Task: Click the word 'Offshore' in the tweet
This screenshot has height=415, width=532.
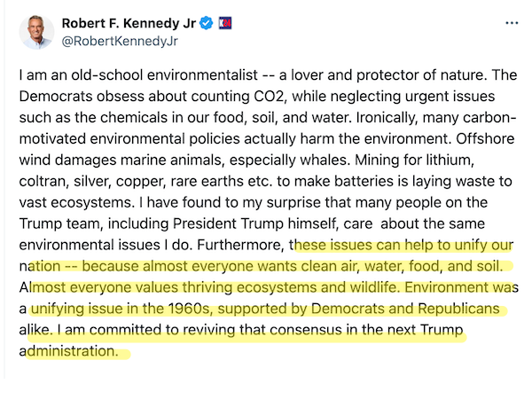Action: 485,139
